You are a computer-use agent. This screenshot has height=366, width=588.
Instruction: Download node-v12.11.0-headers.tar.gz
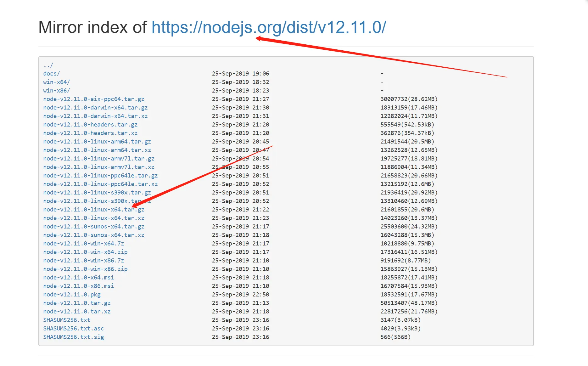point(90,125)
